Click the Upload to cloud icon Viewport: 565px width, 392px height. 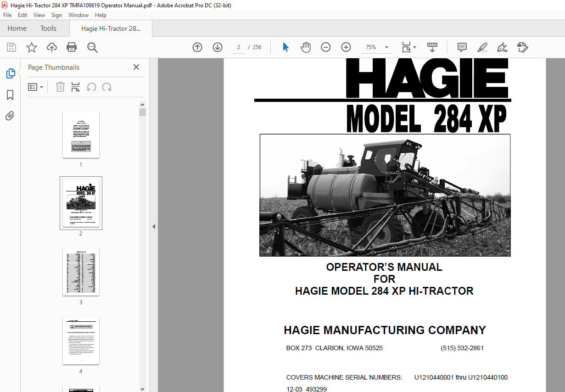coord(52,47)
